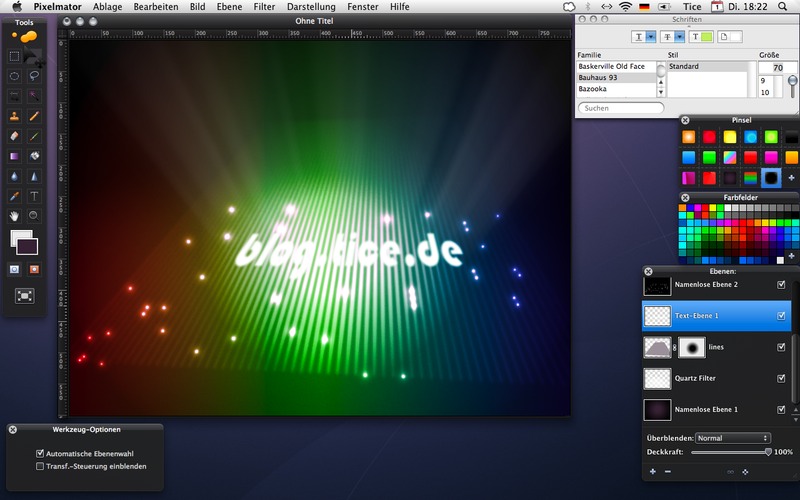Enable Transf.-Steuerung einblenden checkbox
Image resolution: width=800 pixels, height=500 pixels.
pyautogui.click(x=40, y=466)
